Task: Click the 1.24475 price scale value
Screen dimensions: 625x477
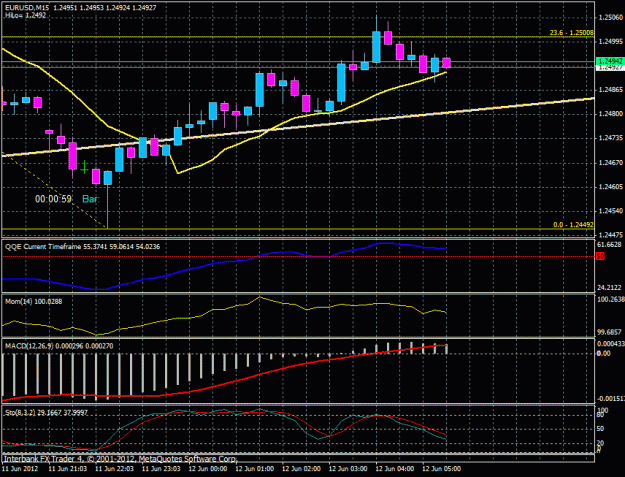Action: (611, 235)
